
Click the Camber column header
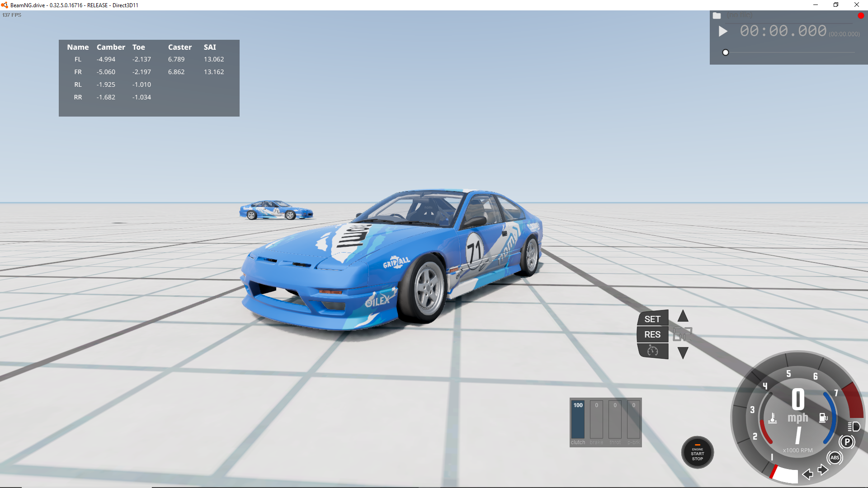(x=111, y=47)
